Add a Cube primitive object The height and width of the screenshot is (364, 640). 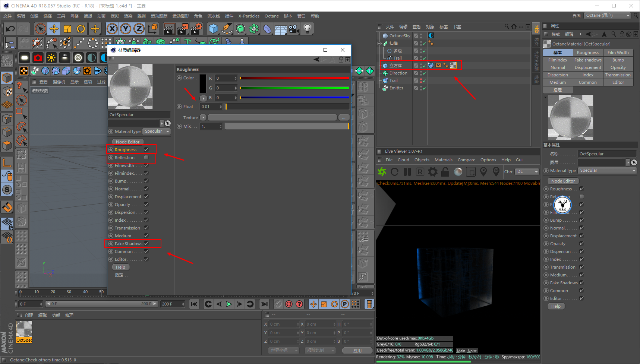(214, 29)
